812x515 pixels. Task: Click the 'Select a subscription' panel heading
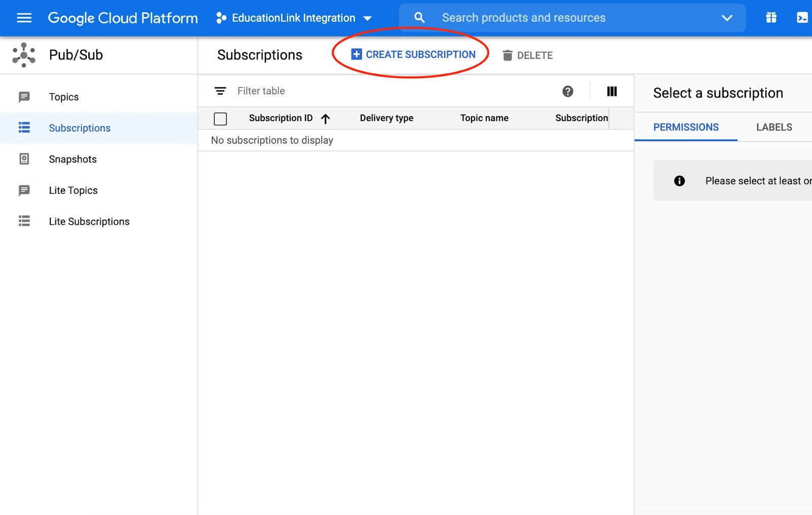click(718, 93)
